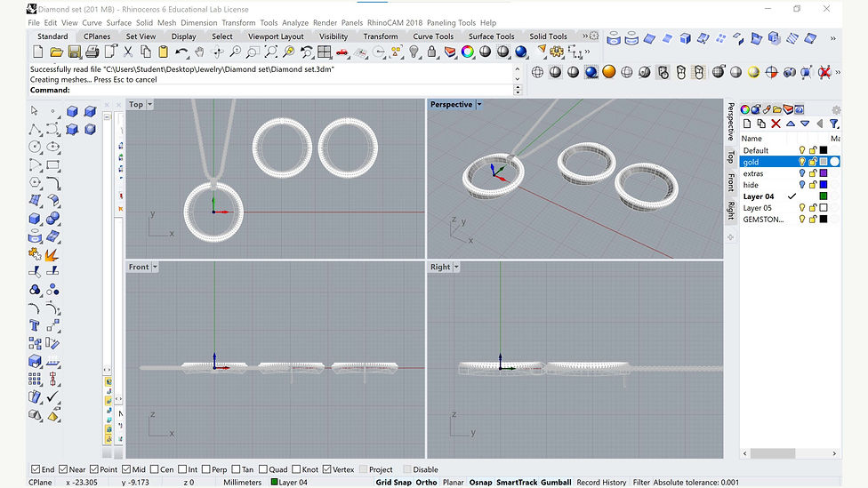Select the Rectangle tool in left sidebar
The image size is (868, 488).
pos(53,164)
